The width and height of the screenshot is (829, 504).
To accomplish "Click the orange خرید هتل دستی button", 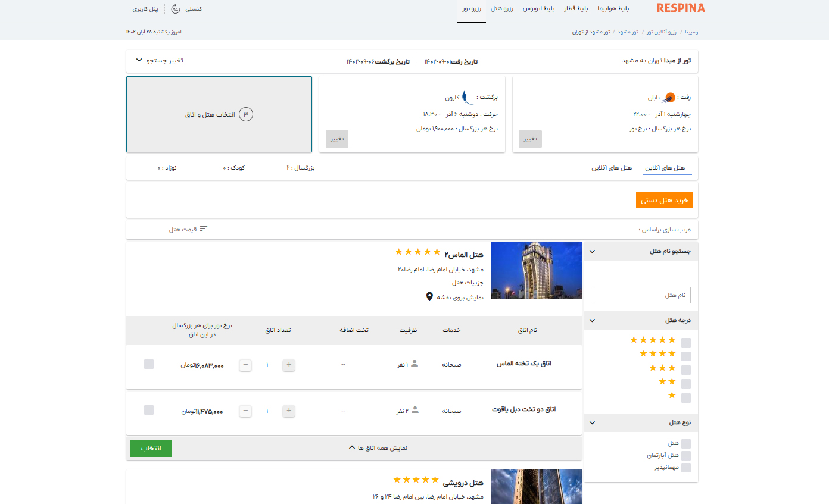I will point(665,199).
